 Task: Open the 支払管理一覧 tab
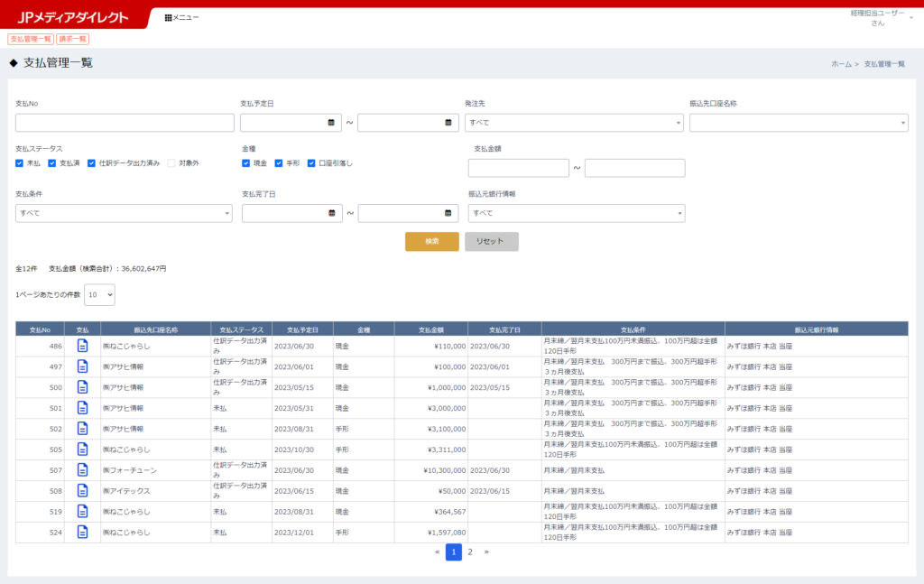coord(31,39)
